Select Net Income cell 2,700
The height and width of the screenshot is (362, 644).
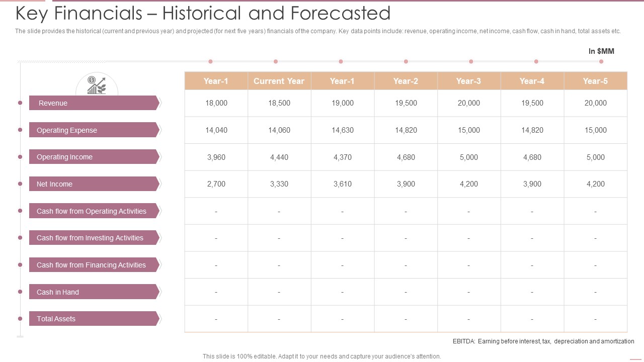pyautogui.click(x=216, y=184)
